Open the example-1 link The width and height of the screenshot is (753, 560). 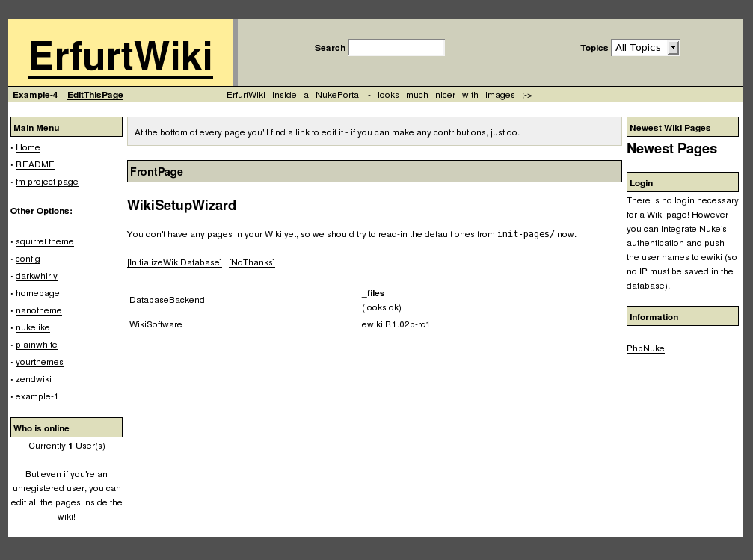(x=37, y=396)
